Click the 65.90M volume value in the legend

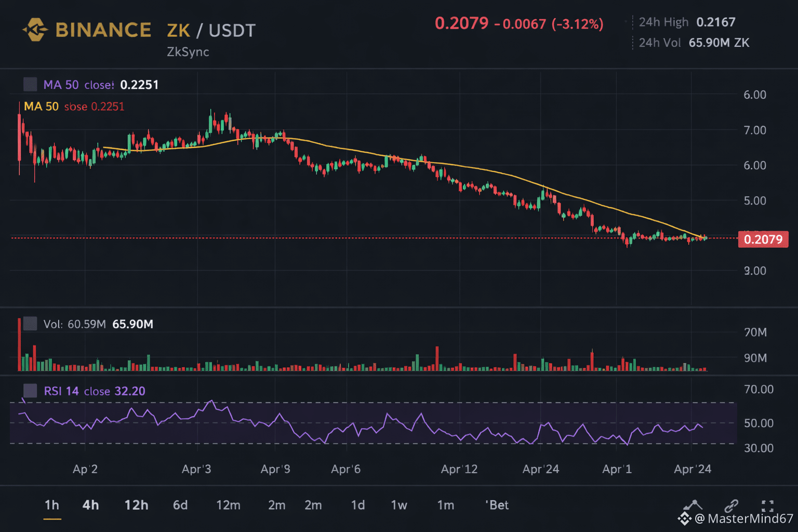(133, 324)
